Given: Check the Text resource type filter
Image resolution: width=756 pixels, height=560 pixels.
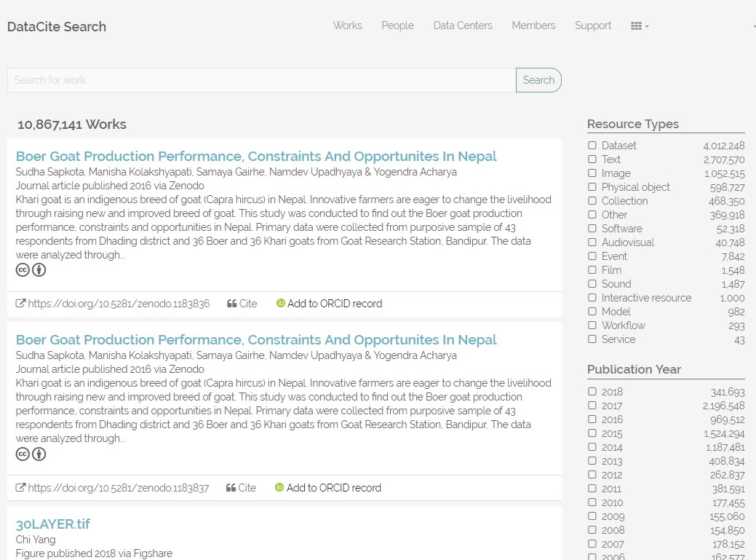Looking at the screenshot, I should (592, 159).
